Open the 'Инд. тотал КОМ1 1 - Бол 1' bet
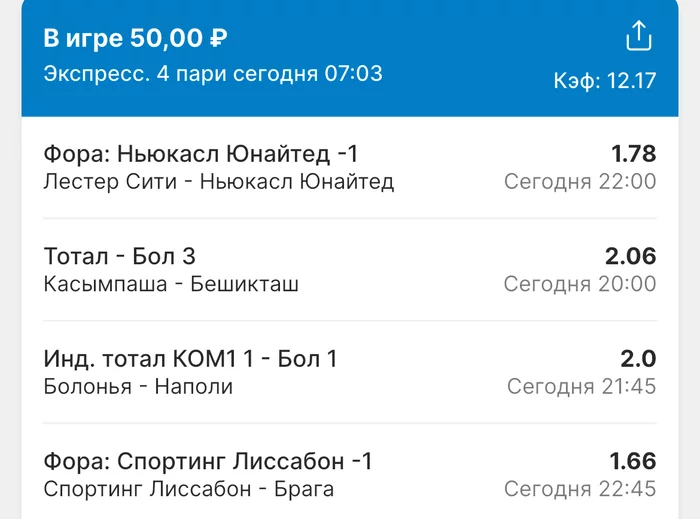700x519 pixels. point(191,359)
